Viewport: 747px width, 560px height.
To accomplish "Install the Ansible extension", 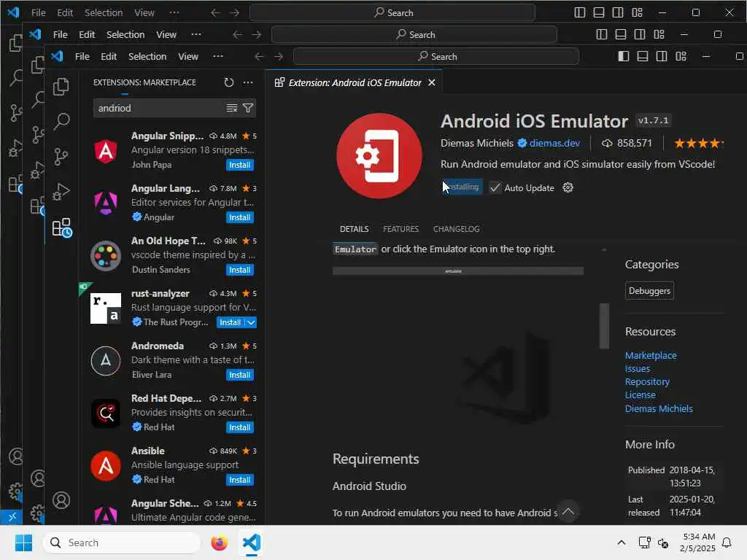I will pyautogui.click(x=239, y=480).
